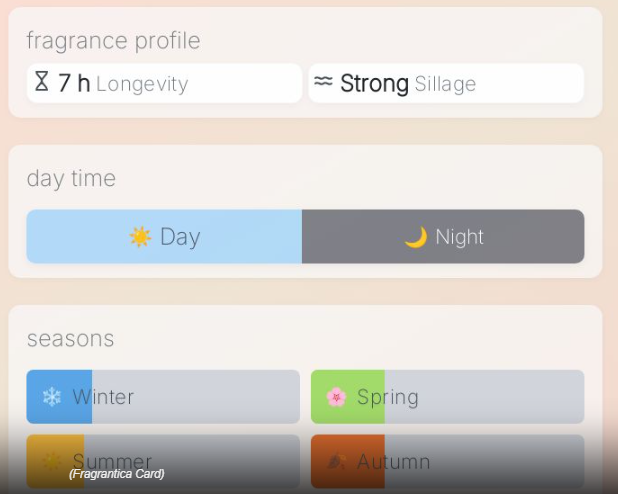Image resolution: width=618 pixels, height=494 pixels.
Task: Click the "fragrance profile" heading
Action: coord(113,41)
